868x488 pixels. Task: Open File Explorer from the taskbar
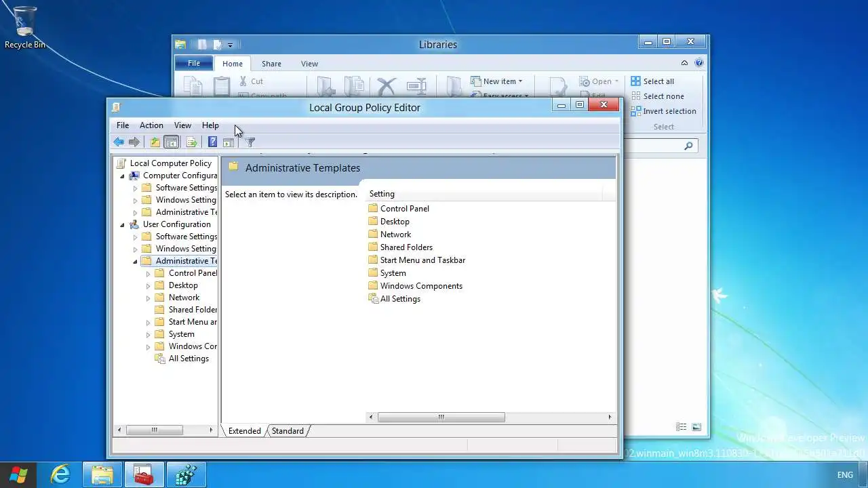(102, 475)
